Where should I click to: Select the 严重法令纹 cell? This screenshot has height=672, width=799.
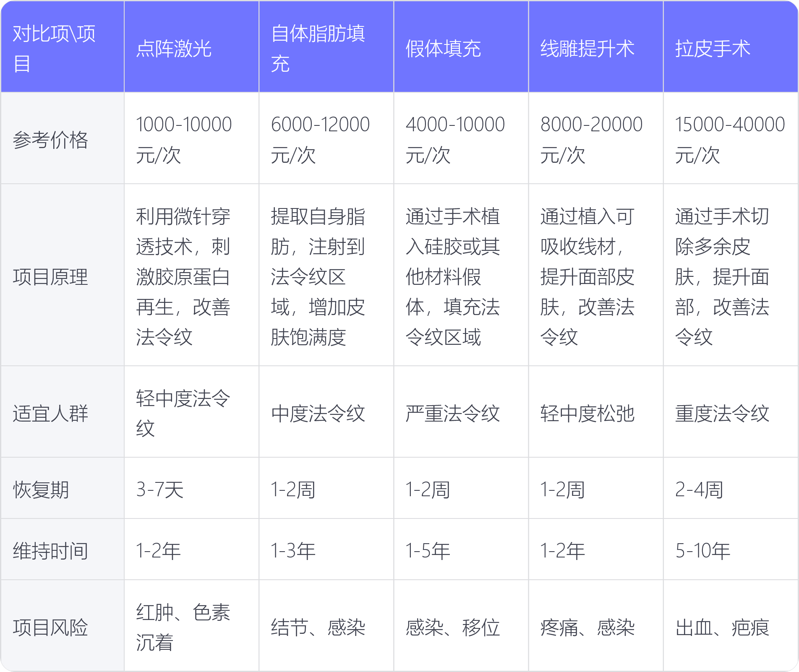coord(461,412)
